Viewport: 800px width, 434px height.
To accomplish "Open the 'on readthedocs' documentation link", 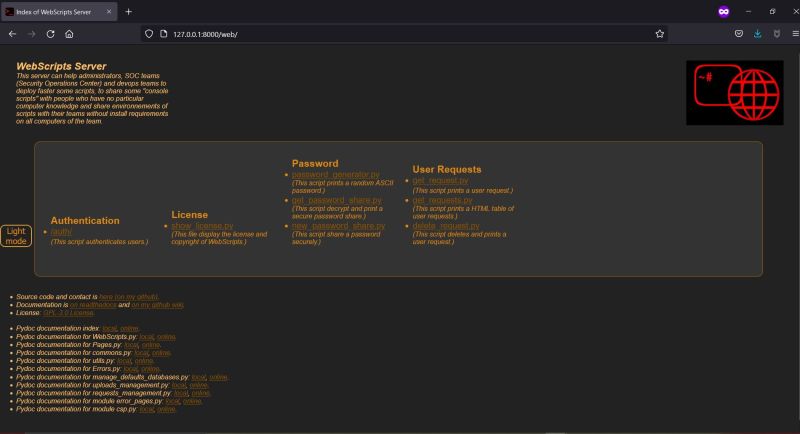I will [x=93, y=305].
